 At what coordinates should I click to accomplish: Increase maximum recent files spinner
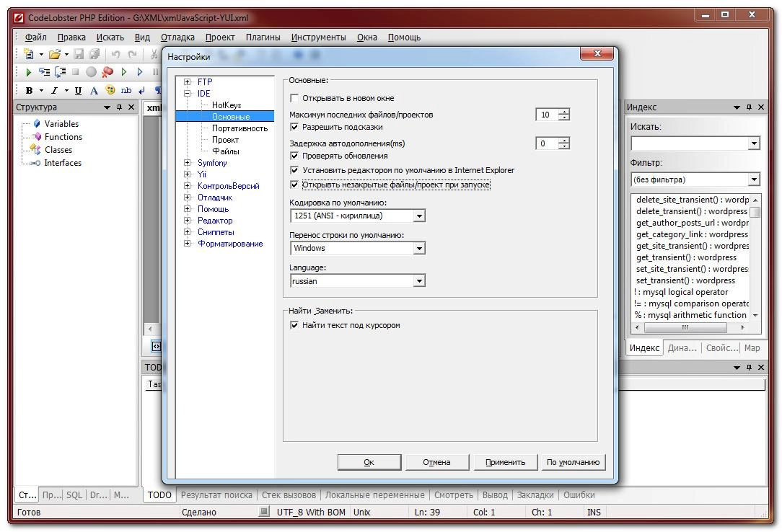click(564, 112)
